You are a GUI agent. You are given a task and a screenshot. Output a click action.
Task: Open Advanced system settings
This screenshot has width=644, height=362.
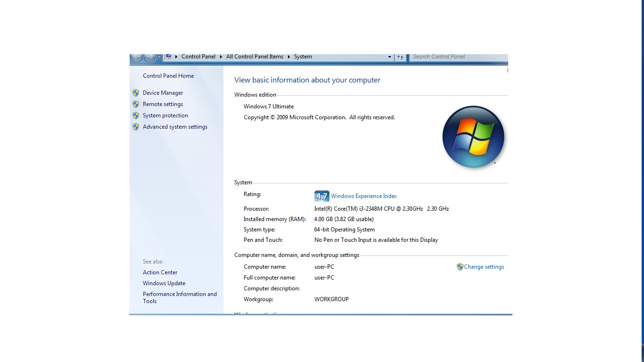point(175,127)
